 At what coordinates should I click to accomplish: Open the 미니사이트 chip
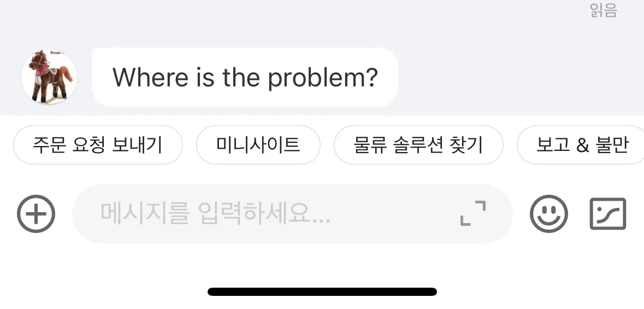point(258,145)
